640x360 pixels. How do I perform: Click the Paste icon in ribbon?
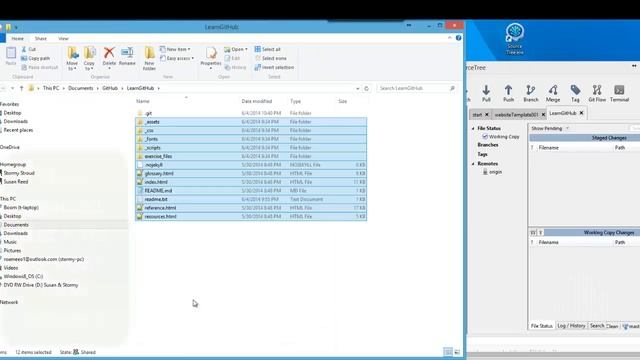point(11,56)
